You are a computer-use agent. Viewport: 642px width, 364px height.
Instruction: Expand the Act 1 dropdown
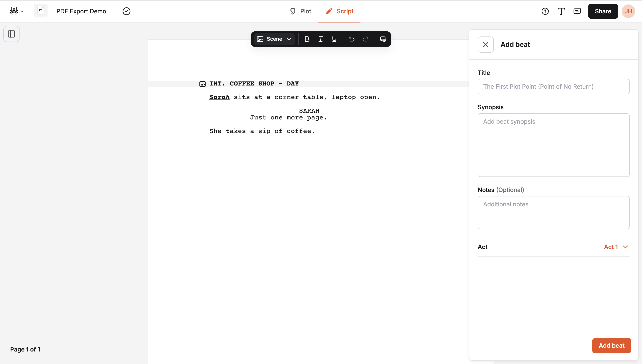click(616, 247)
